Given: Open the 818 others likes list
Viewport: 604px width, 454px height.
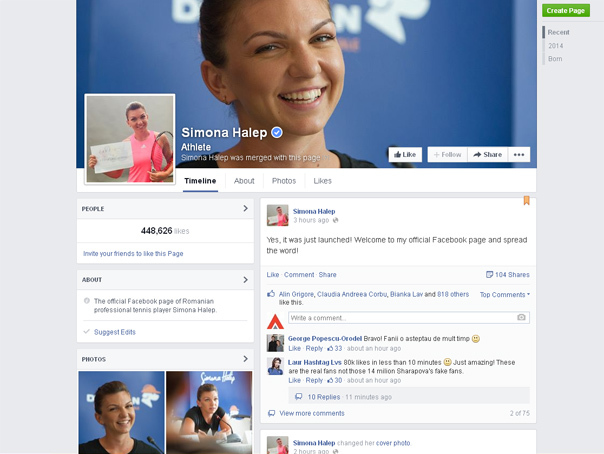Looking at the screenshot, I should [x=453, y=294].
